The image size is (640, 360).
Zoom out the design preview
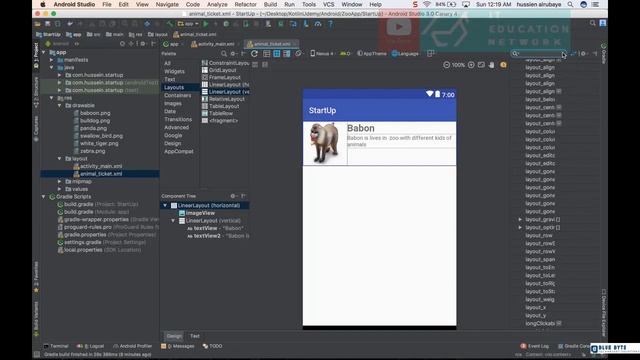tap(447, 65)
